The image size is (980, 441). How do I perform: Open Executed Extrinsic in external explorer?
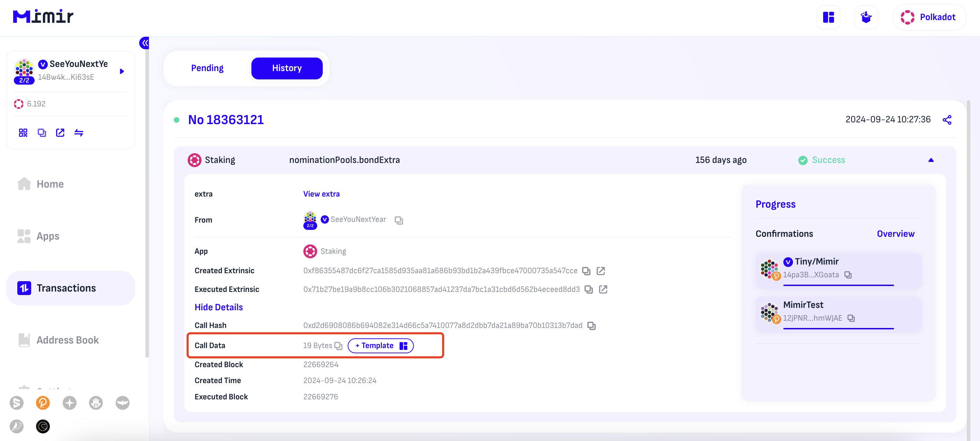(x=603, y=289)
